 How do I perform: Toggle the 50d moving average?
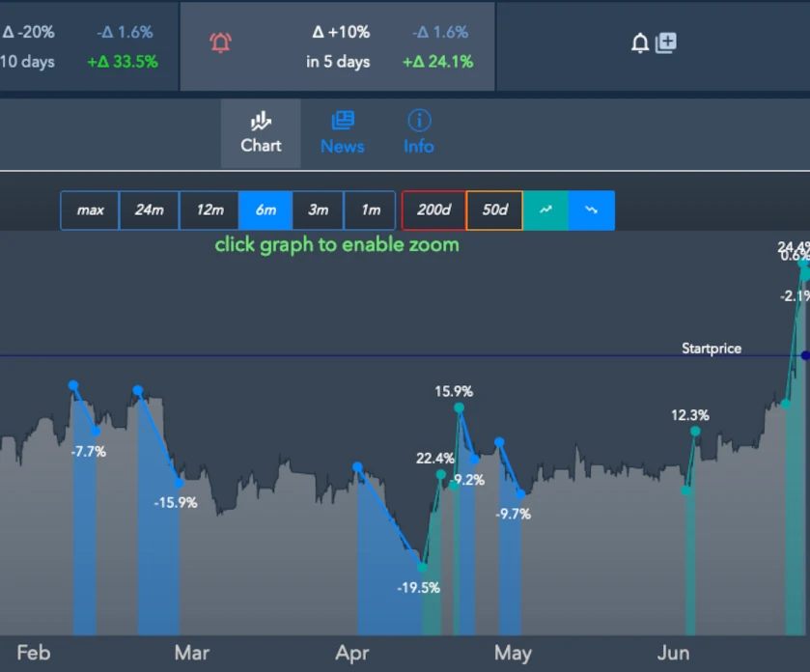pos(494,210)
